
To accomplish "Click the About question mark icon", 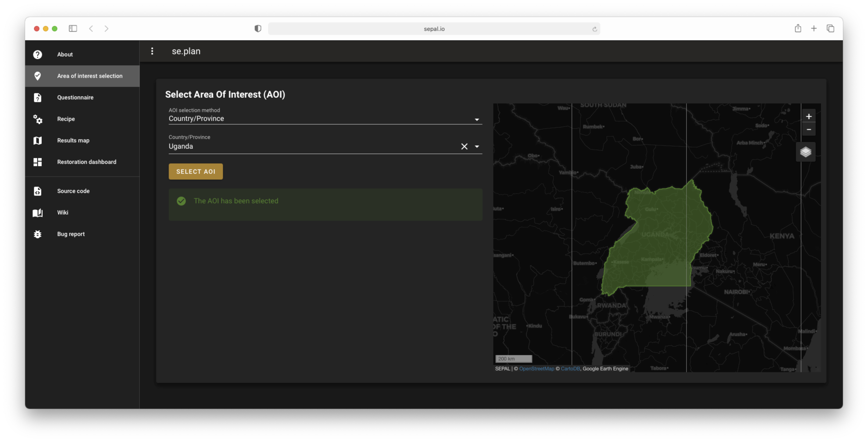I will coord(37,54).
